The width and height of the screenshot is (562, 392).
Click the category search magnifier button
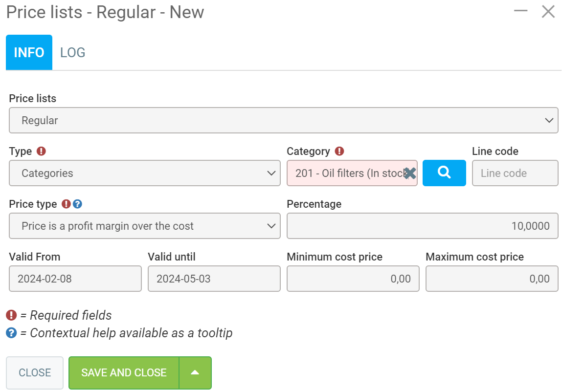click(x=444, y=173)
